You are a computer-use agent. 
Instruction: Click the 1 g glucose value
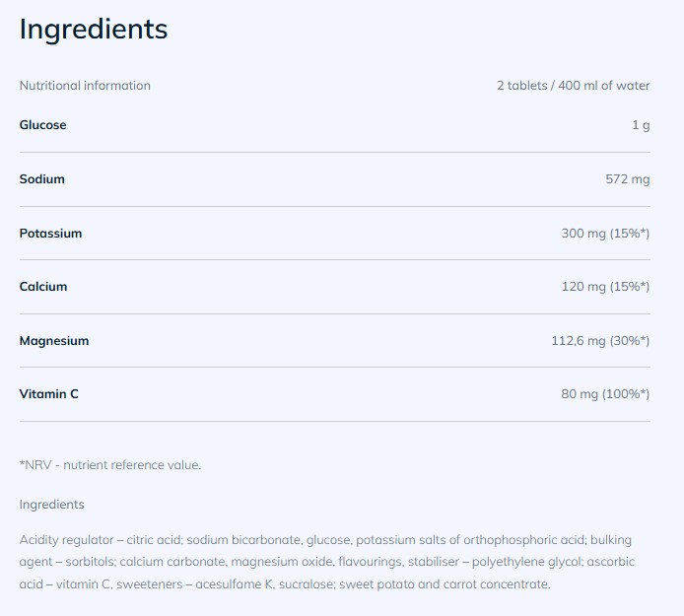(x=641, y=125)
